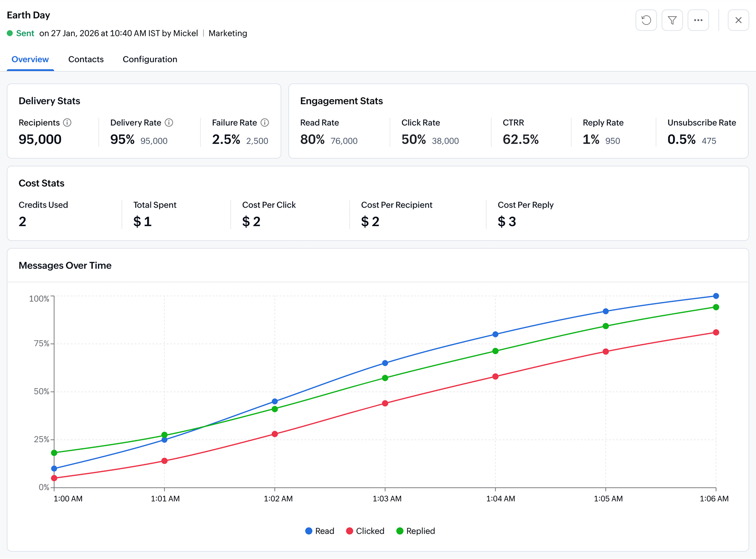Select the Replied data point at 1:06 AM
This screenshot has height=559, width=756.
click(716, 307)
